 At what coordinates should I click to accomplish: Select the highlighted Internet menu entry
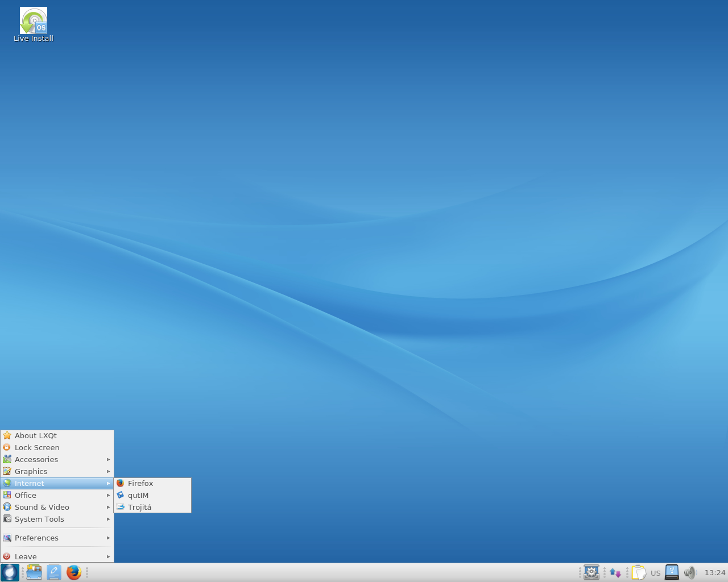click(57, 483)
